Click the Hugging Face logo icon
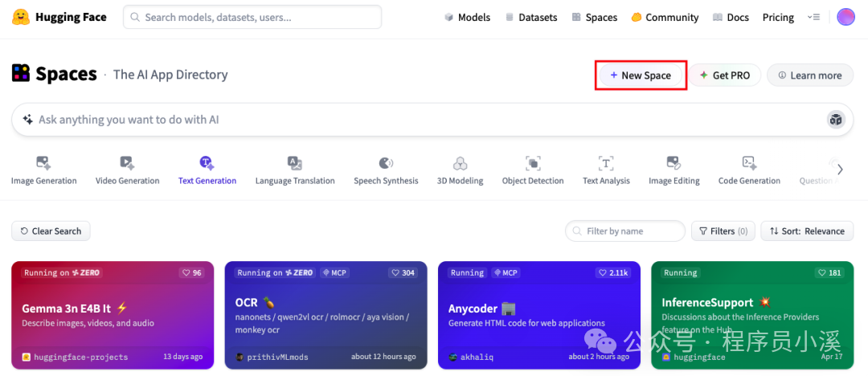The height and width of the screenshot is (376, 868). [20, 17]
